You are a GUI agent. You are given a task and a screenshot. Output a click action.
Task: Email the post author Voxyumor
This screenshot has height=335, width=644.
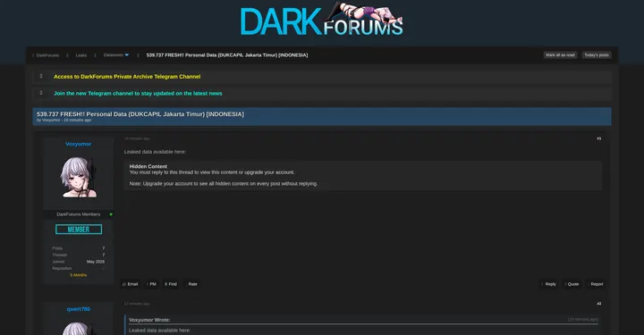131,284
